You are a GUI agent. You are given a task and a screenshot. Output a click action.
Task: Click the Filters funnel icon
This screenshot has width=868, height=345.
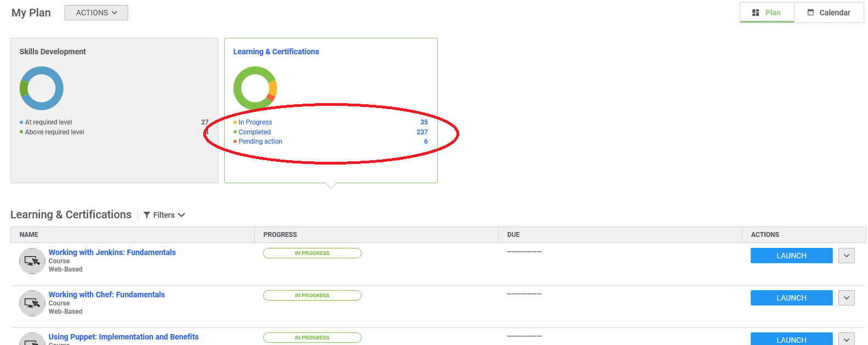[147, 215]
